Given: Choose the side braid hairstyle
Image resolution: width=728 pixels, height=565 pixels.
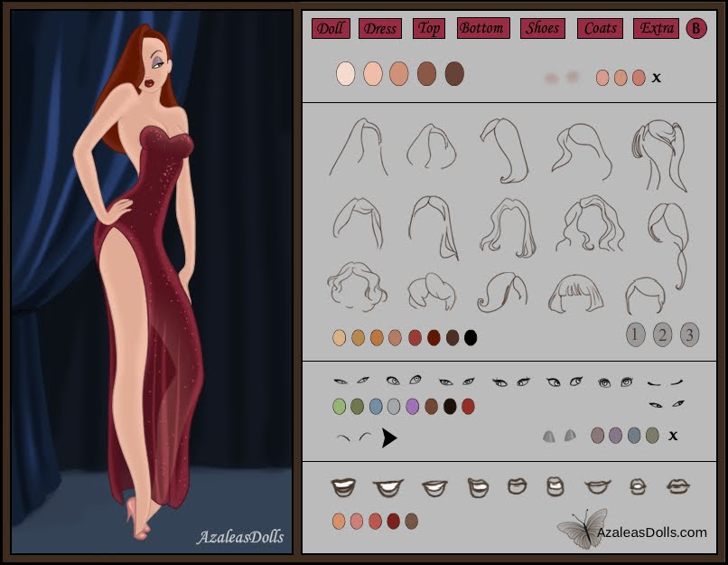Looking at the screenshot, I should (x=669, y=244).
